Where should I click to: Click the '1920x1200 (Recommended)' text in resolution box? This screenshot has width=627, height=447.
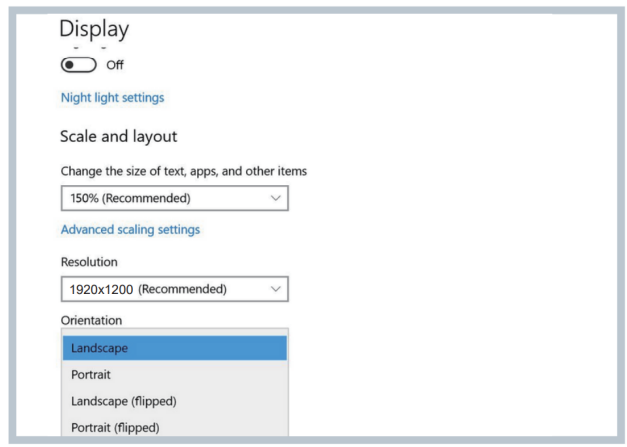coord(148,290)
